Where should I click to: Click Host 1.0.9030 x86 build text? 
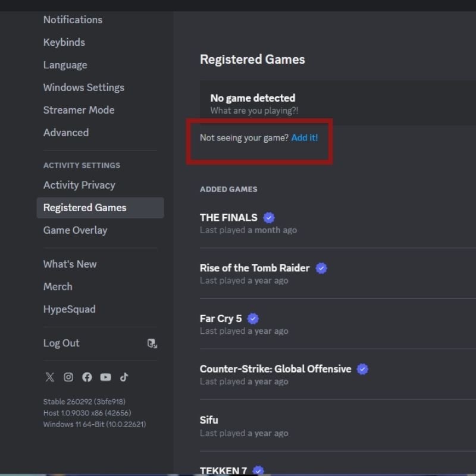(x=87, y=413)
